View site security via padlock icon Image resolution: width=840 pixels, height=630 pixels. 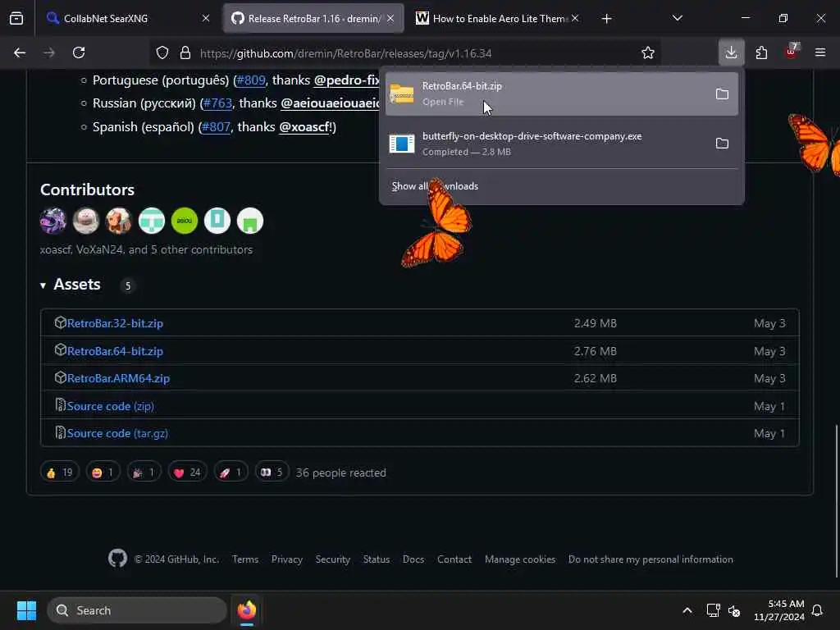click(x=185, y=52)
